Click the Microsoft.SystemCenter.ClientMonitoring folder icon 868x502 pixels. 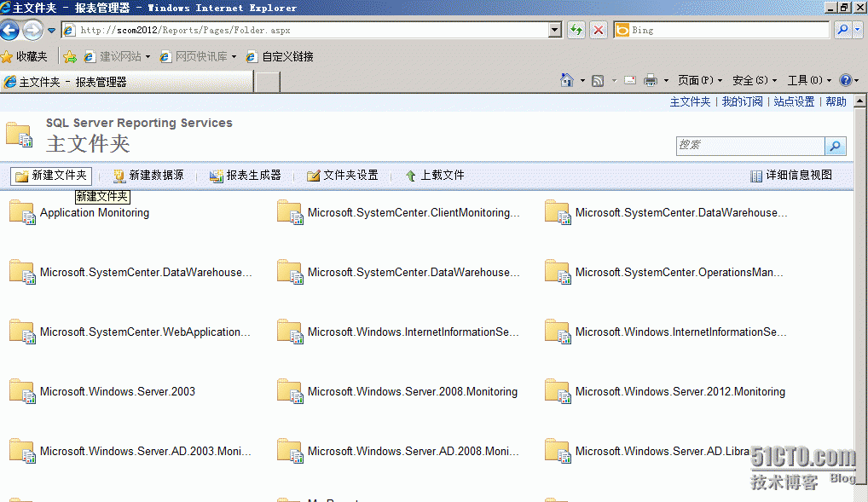(290, 212)
